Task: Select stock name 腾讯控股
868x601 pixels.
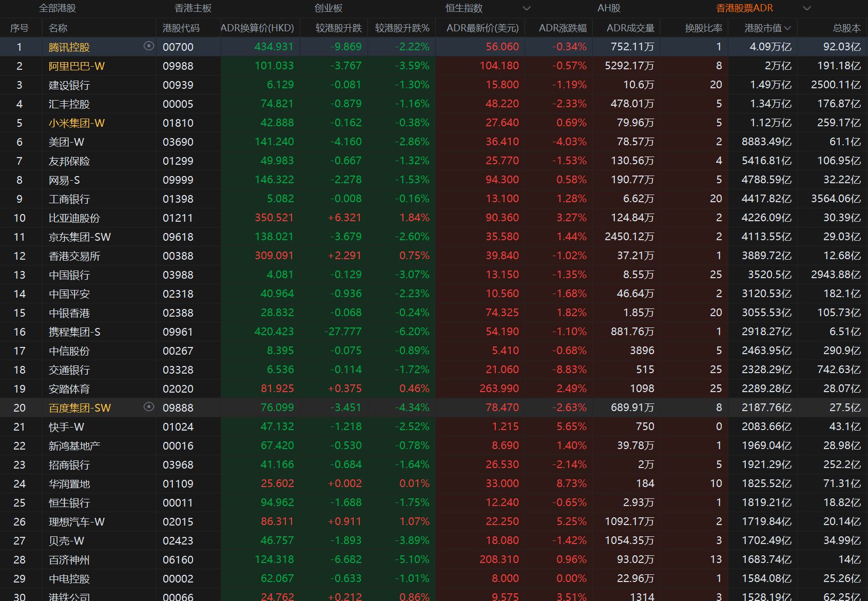Action: (x=69, y=47)
